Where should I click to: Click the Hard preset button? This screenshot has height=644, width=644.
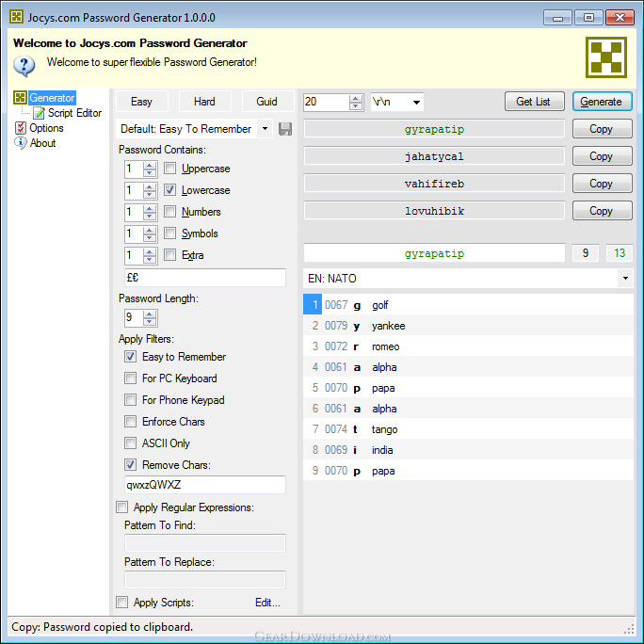pos(204,102)
